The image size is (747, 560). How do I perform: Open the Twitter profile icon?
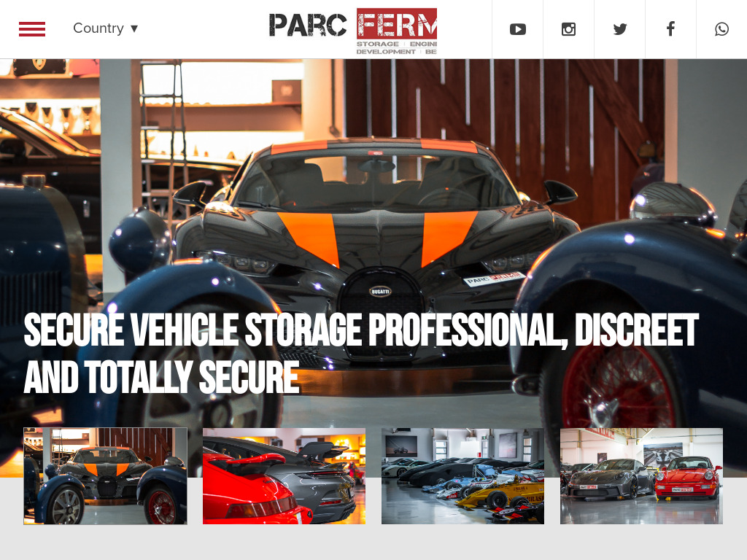point(620,29)
